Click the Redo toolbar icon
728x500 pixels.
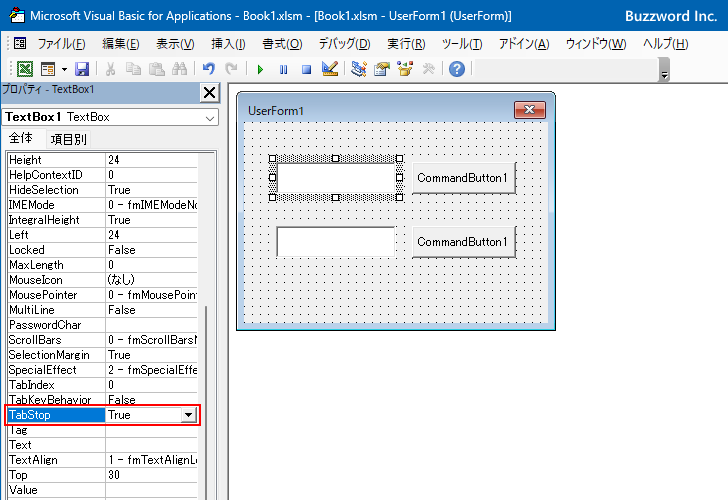(x=231, y=69)
